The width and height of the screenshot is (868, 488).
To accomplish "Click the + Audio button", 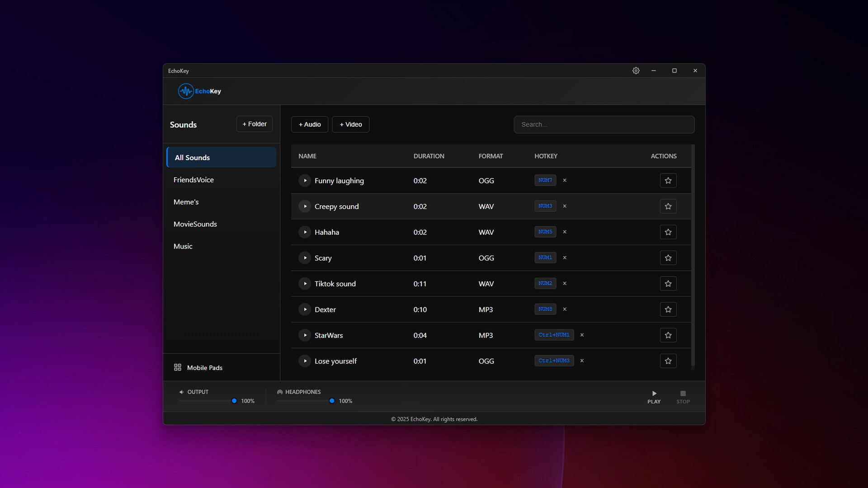I will tap(310, 124).
